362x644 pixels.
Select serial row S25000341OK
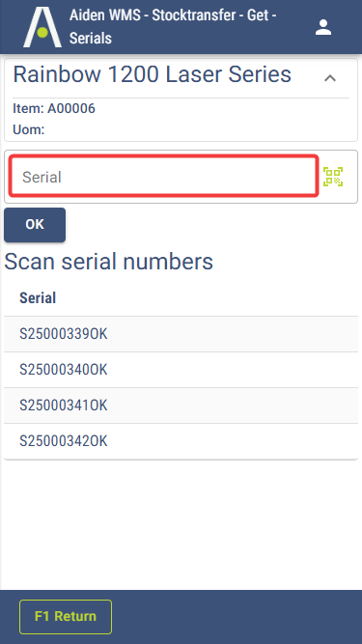181,406
